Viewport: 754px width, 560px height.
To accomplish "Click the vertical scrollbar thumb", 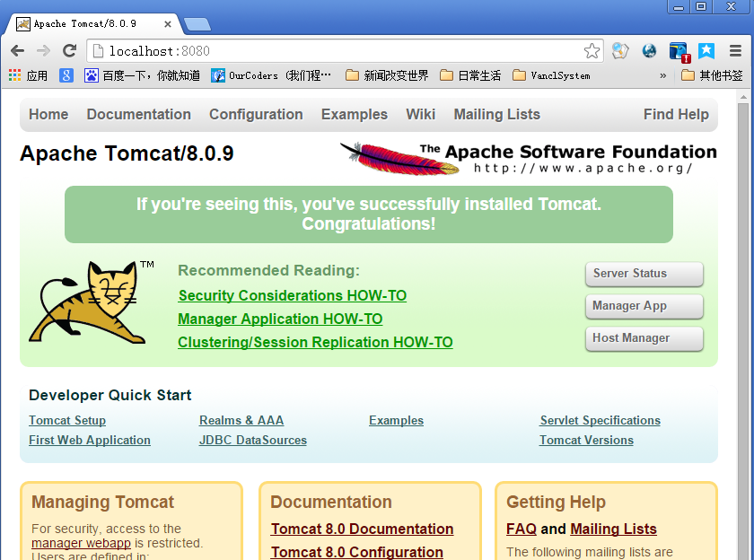I will click(743, 332).
